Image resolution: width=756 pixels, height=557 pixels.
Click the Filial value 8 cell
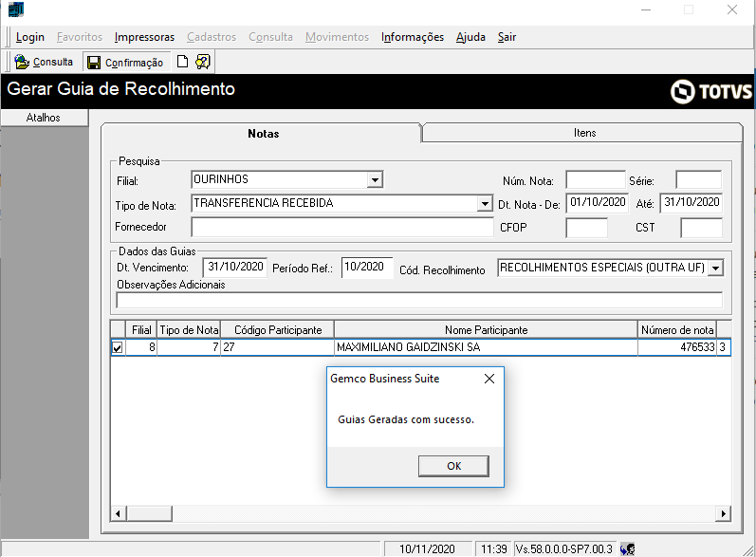[141, 347]
